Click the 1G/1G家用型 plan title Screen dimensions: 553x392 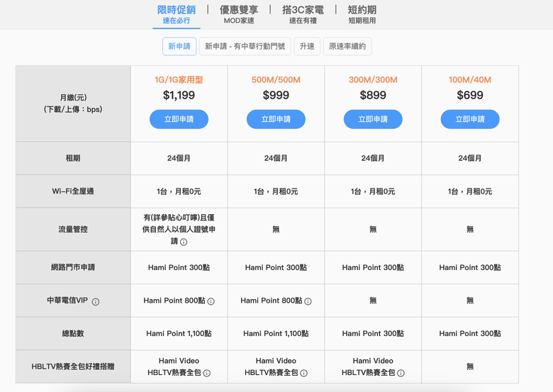(179, 80)
